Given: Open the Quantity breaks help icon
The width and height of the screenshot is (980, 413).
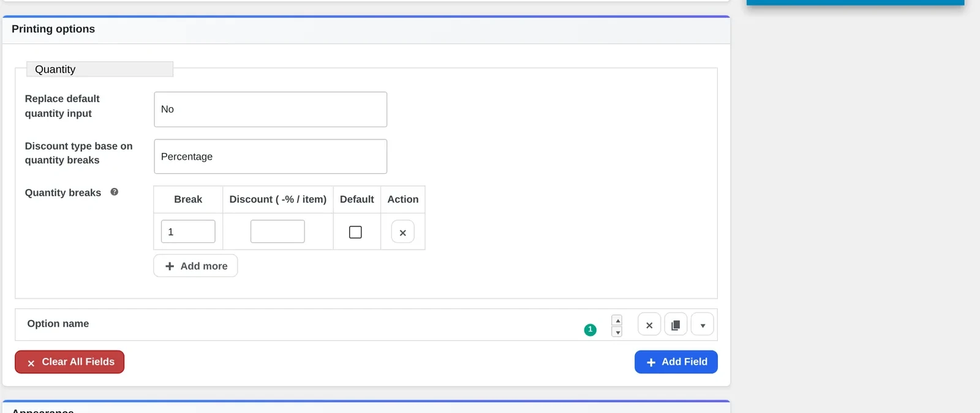Looking at the screenshot, I should (x=114, y=192).
